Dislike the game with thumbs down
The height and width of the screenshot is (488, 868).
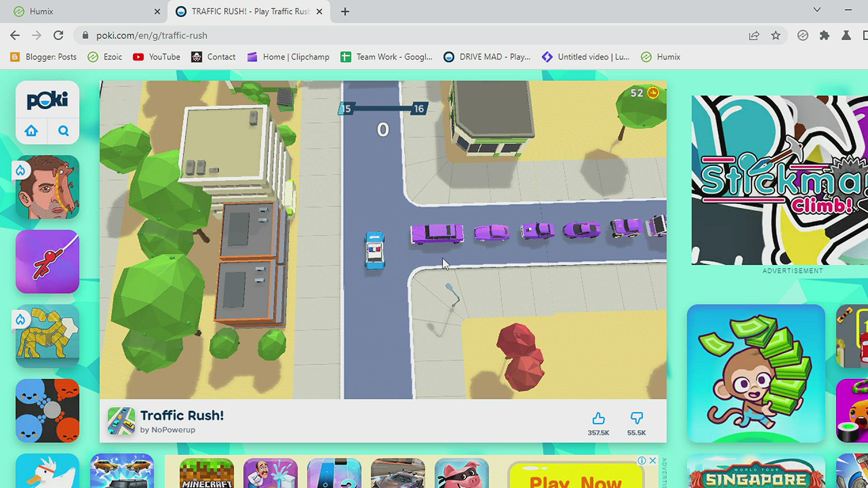pos(636,419)
